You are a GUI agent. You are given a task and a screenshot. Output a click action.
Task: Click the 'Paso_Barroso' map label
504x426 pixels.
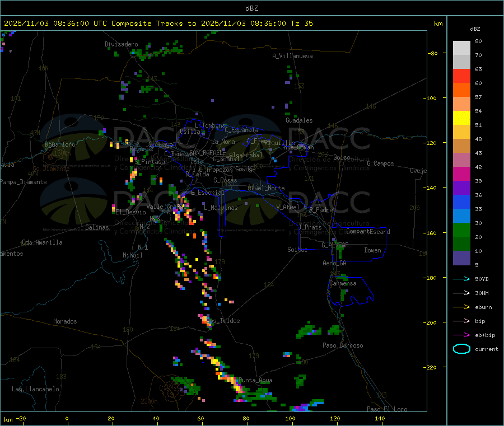pos(343,345)
